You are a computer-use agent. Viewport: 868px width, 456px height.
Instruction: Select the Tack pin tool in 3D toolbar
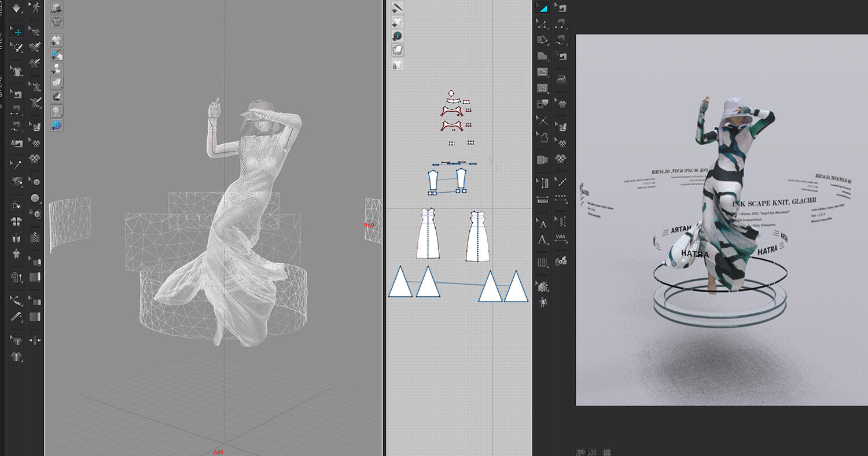[17, 165]
